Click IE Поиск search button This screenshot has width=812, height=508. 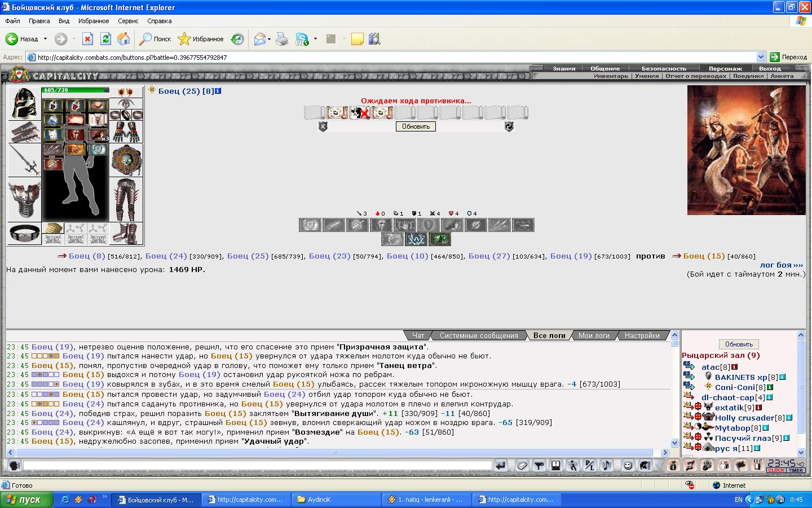tap(155, 39)
